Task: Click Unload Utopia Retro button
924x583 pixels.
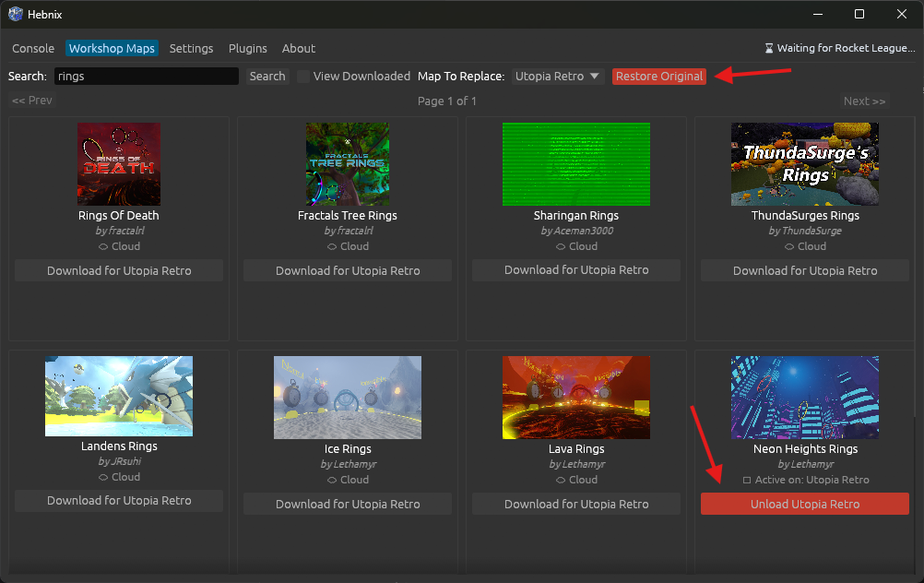Action: click(x=805, y=504)
